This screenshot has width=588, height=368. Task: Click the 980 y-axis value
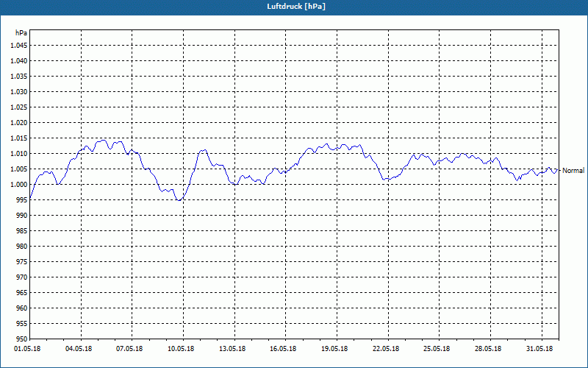pyautogui.click(x=23, y=247)
